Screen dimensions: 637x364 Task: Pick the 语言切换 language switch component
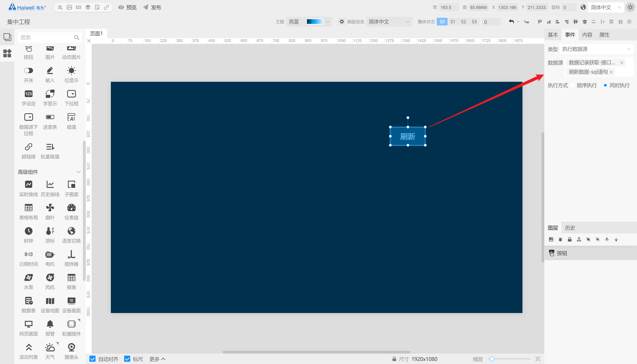coord(71,235)
